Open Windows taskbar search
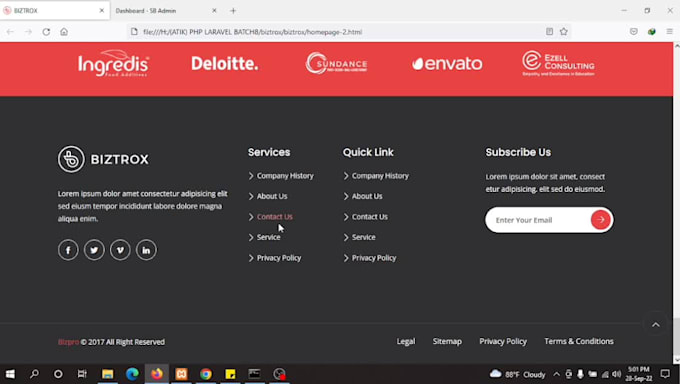The height and width of the screenshot is (384, 680). point(34,374)
